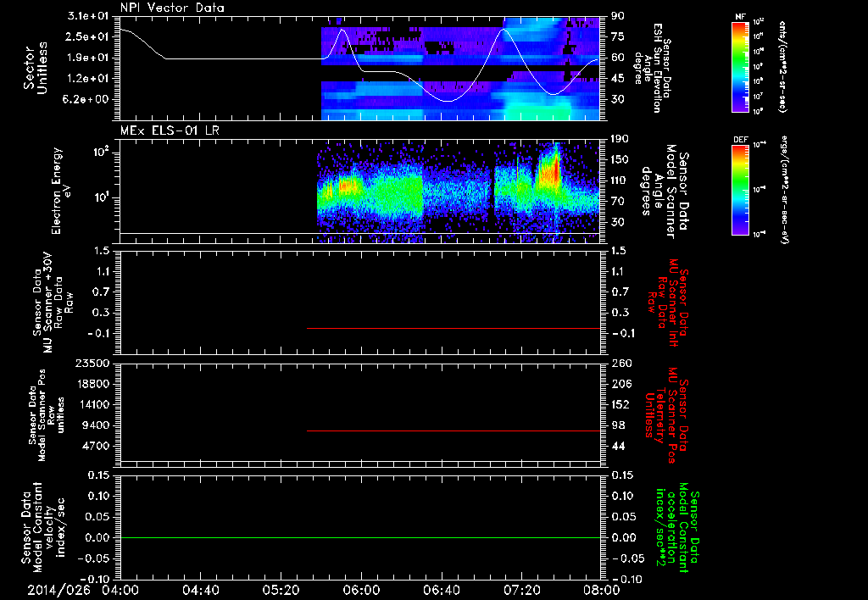Click the '06:40' time axis label
This screenshot has width=868, height=600.
pyautogui.click(x=442, y=591)
